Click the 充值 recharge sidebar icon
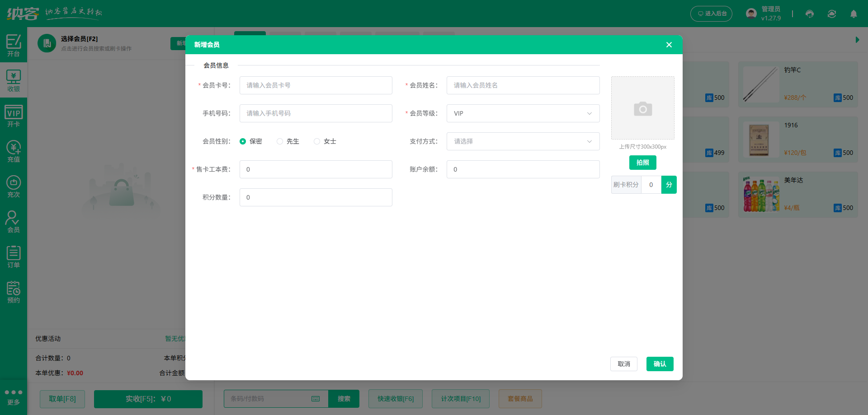Image resolution: width=868 pixels, height=415 pixels. click(14, 151)
